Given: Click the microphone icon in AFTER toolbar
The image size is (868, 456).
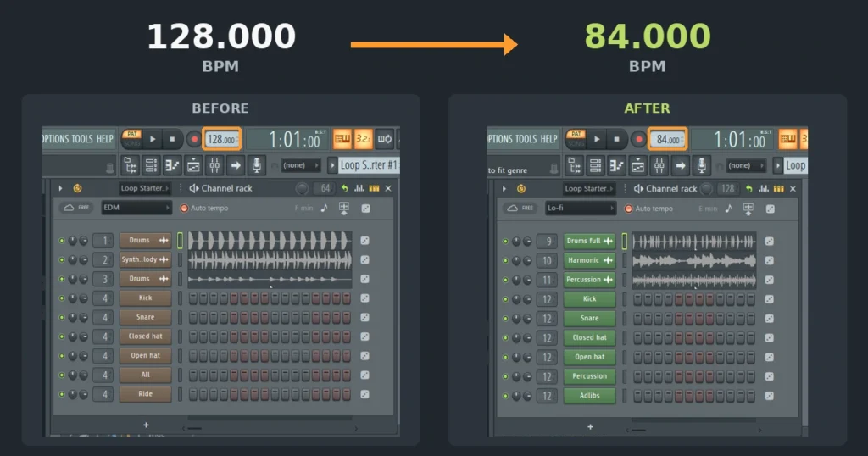Looking at the screenshot, I should tap(701, 165).
